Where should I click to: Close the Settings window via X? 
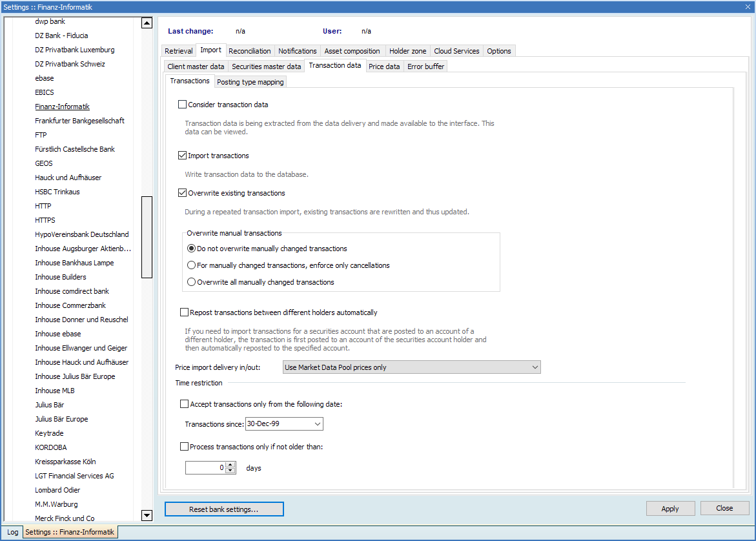748,6
